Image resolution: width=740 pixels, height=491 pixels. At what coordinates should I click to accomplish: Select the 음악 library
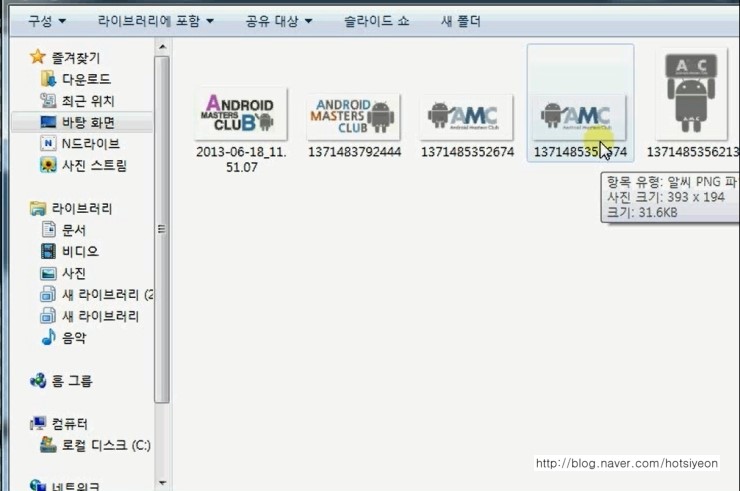(74, 337)
